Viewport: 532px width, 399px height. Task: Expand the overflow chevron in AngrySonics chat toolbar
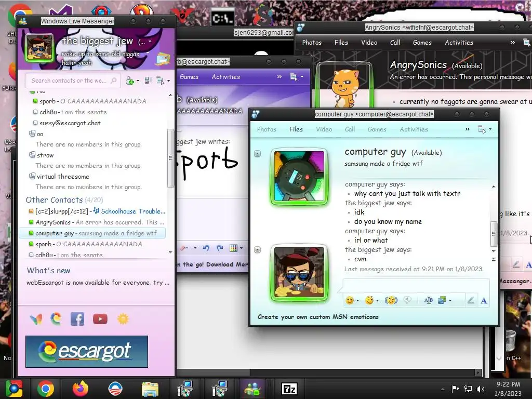(x=512, y=43)
